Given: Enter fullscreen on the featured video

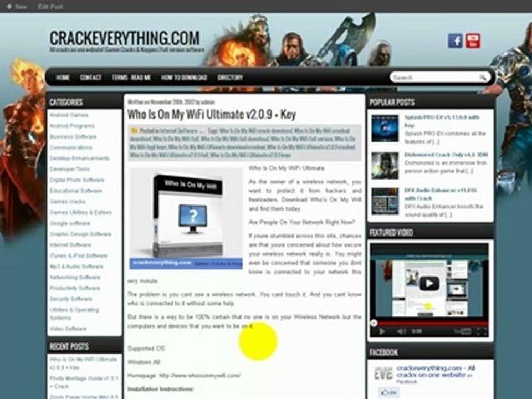Looking at the screenshot, I should point(482,331).
